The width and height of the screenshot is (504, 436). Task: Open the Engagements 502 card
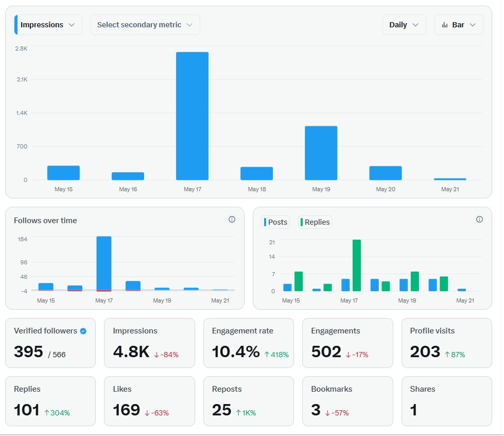pyautogui.click(x=348, y=343)
